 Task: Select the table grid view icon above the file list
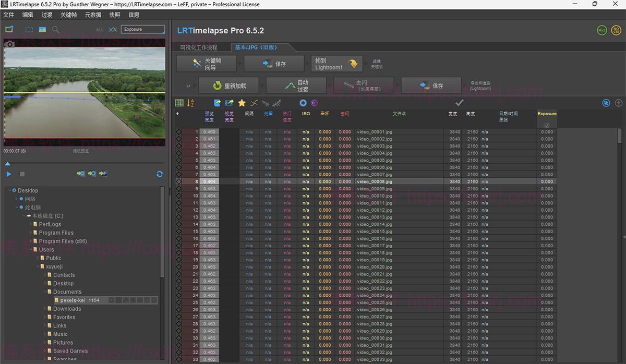pos(178,103)
